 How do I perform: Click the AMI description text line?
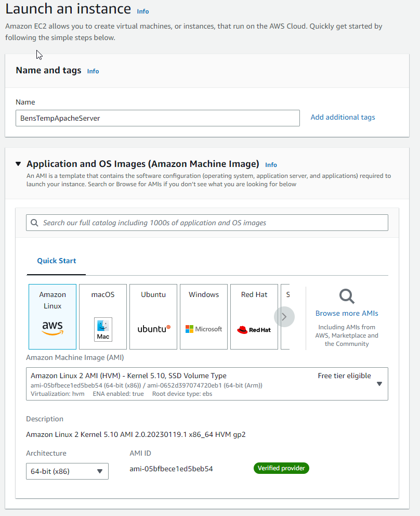click(136, 434)
